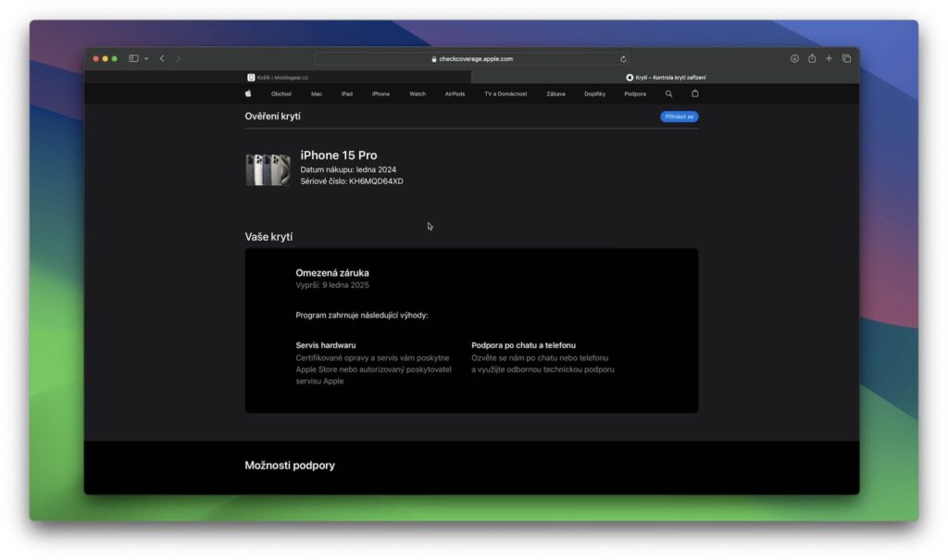Viewport: 948px width, 560px height.
Task: Open the Podpora menu item
Action: (x=635, y=93)
